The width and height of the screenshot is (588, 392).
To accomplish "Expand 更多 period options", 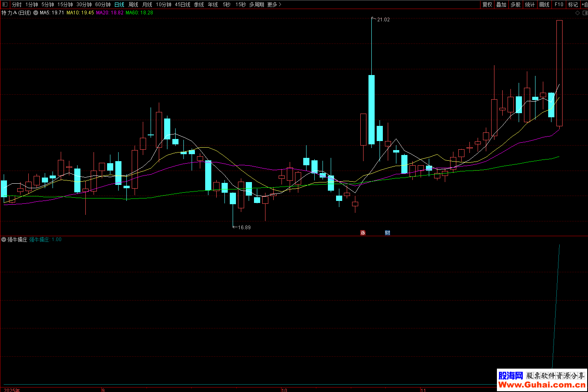I will pyautogui.click(x=274, y=5).
